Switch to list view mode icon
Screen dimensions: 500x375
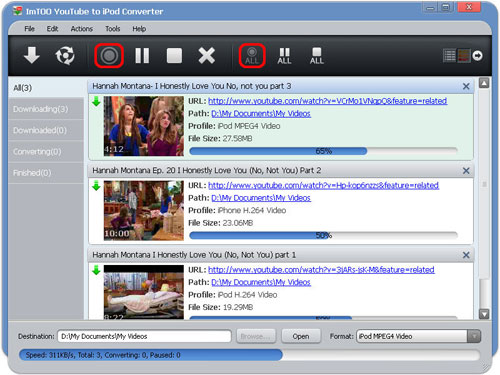pyautogui.click(x=449, y=56)
